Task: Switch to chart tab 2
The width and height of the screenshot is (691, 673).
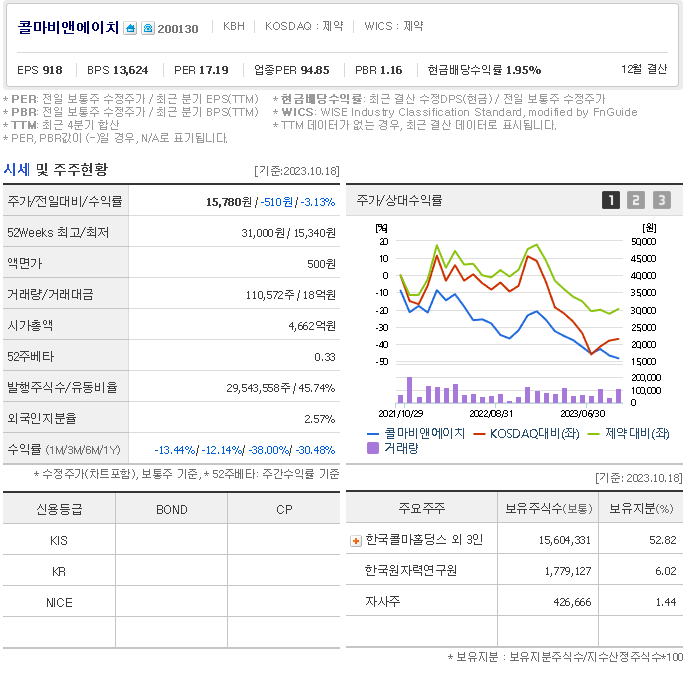Action: [x=636, y=201]
